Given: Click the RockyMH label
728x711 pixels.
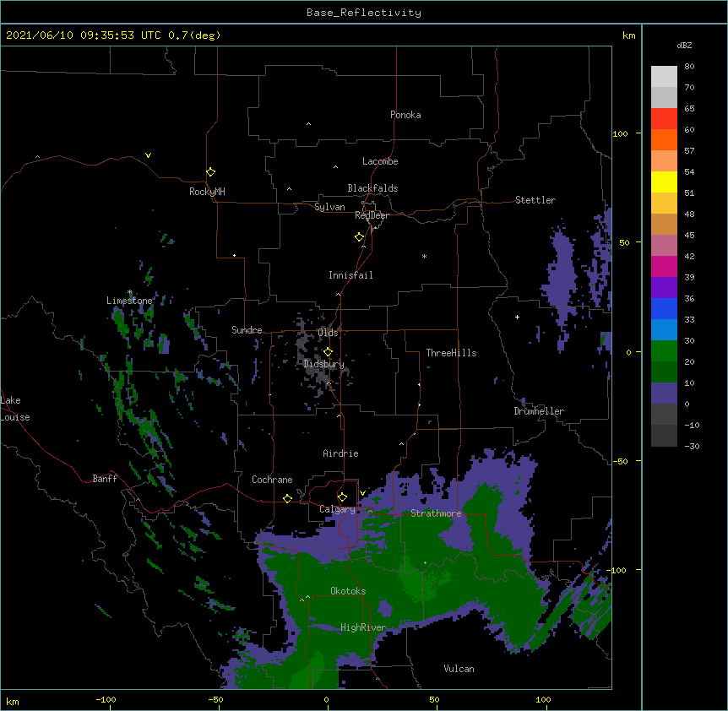Looking at the screenshot, I should click(x=207, y=192).
